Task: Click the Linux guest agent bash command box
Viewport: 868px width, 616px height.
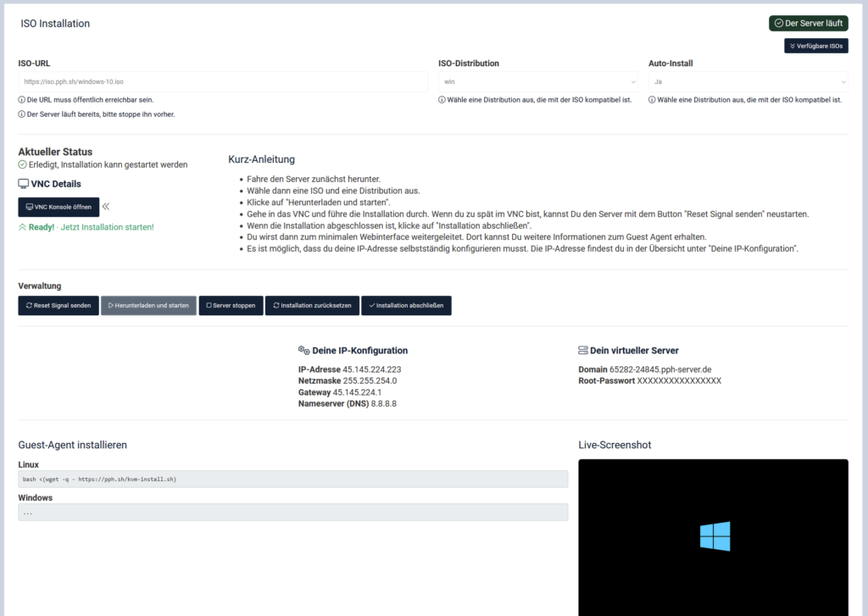Action: [292, 480]
